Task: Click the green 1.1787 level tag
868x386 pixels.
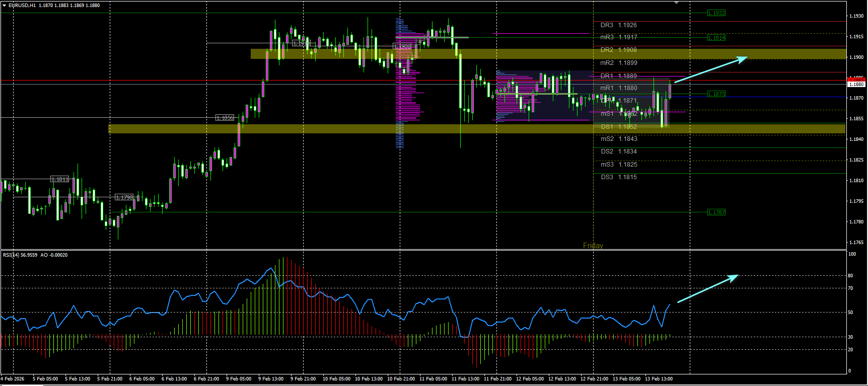Action: (716, 212)
